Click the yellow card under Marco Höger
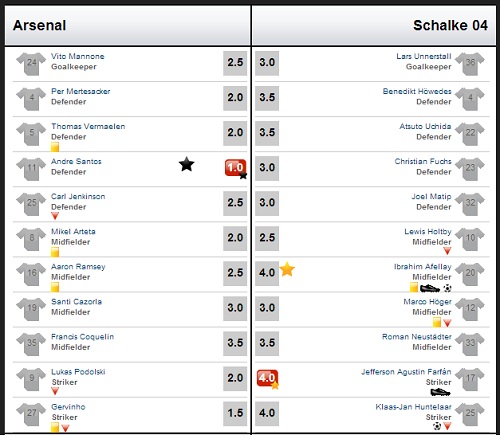The width and height of the screenshot is (500, 436). 437,322
